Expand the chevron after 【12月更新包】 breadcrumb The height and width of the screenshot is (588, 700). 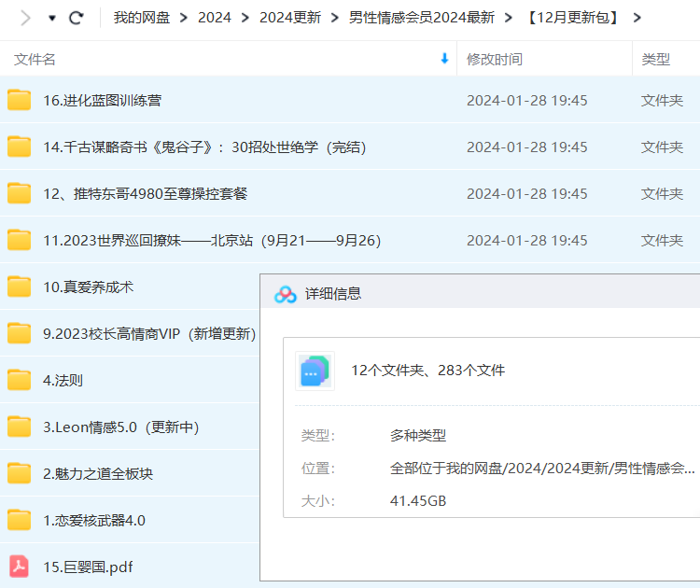pyautogui.click(x=637, y=18)
